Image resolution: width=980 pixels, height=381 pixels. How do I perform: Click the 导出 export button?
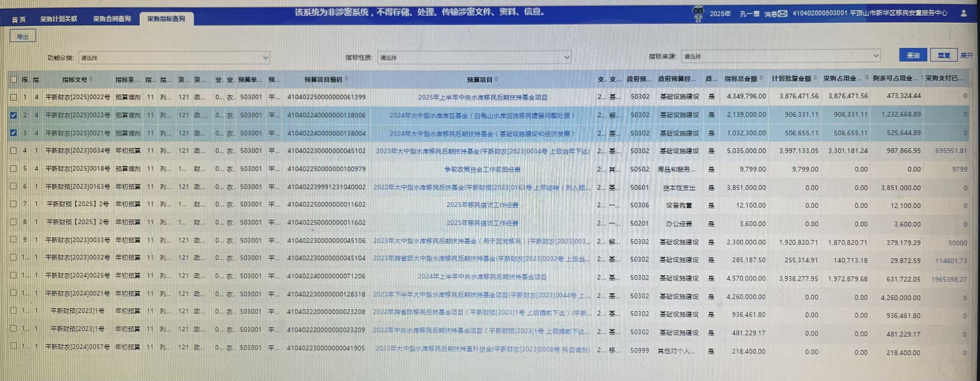point(22,37)
